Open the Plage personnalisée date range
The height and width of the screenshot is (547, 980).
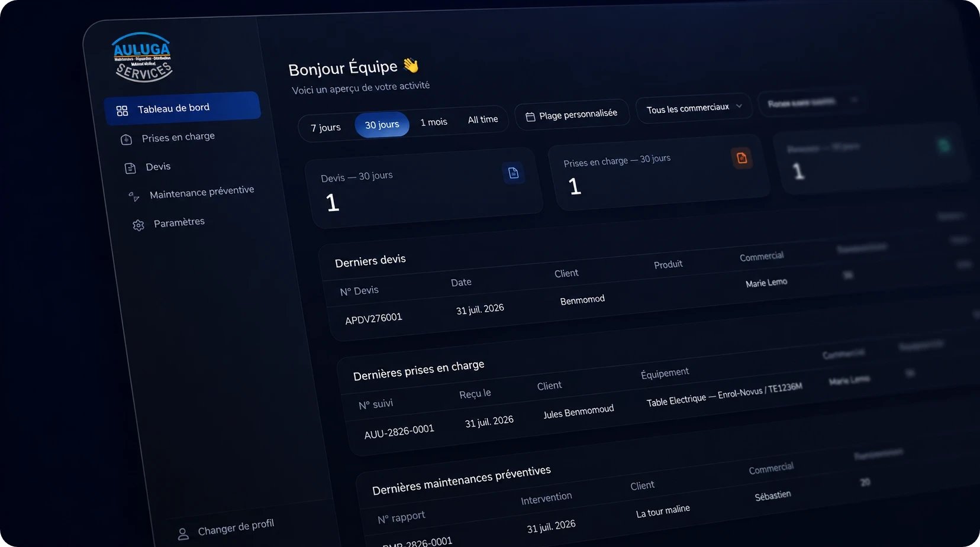coord(572,115)
